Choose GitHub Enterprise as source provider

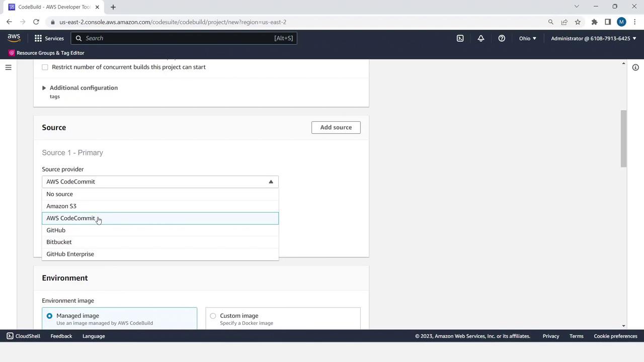[160, 254]
